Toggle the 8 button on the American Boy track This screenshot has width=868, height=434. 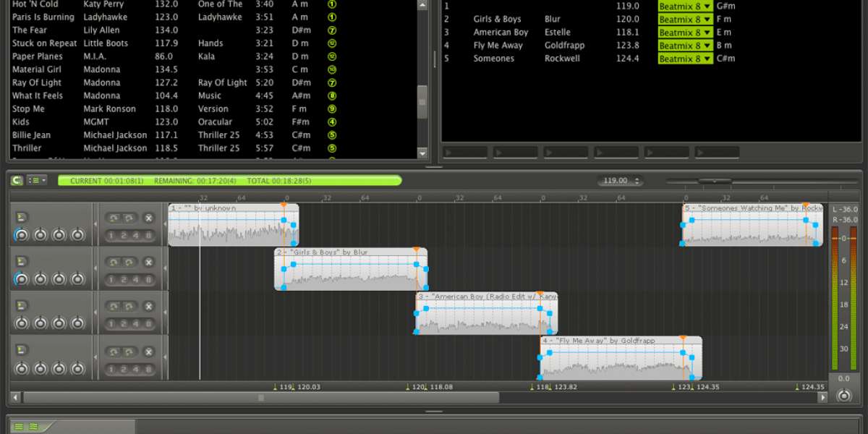pyautogui.click(x=148, y=323)
